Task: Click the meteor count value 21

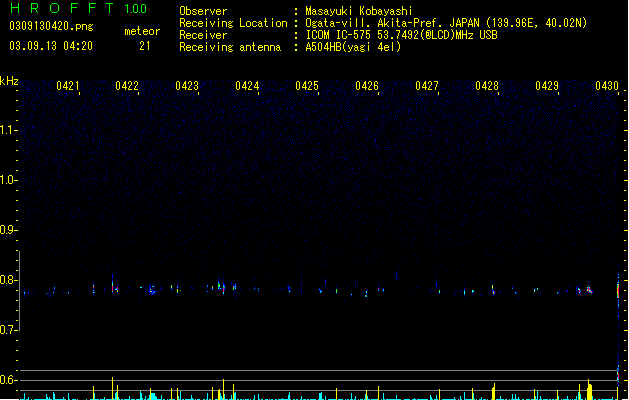Action: point(145,46)
